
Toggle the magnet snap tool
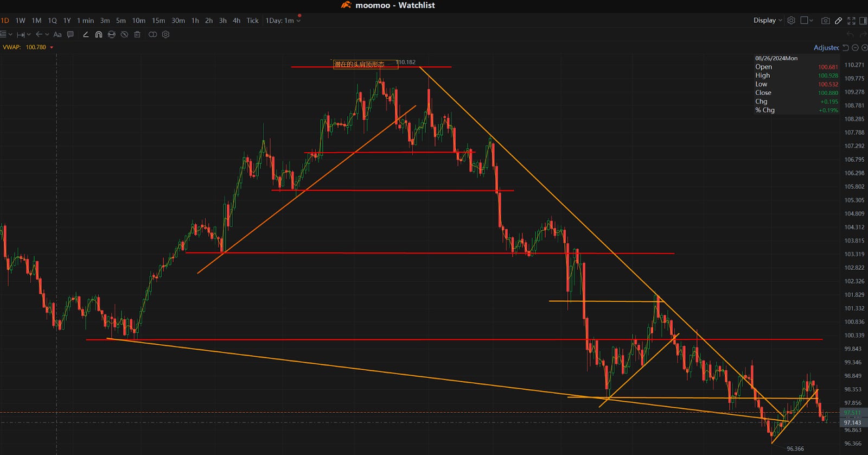99,34
